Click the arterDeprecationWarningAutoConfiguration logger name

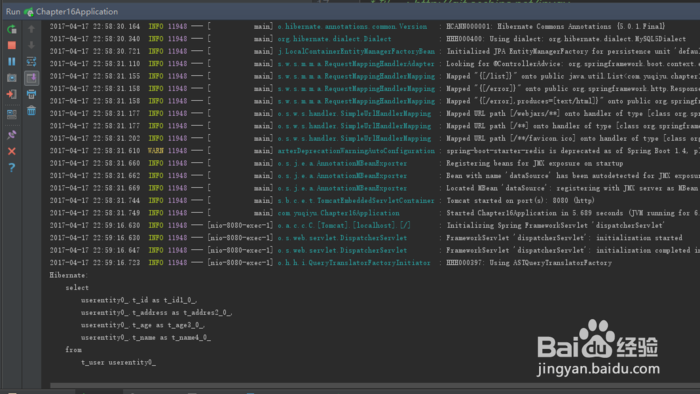click(356, 151)
